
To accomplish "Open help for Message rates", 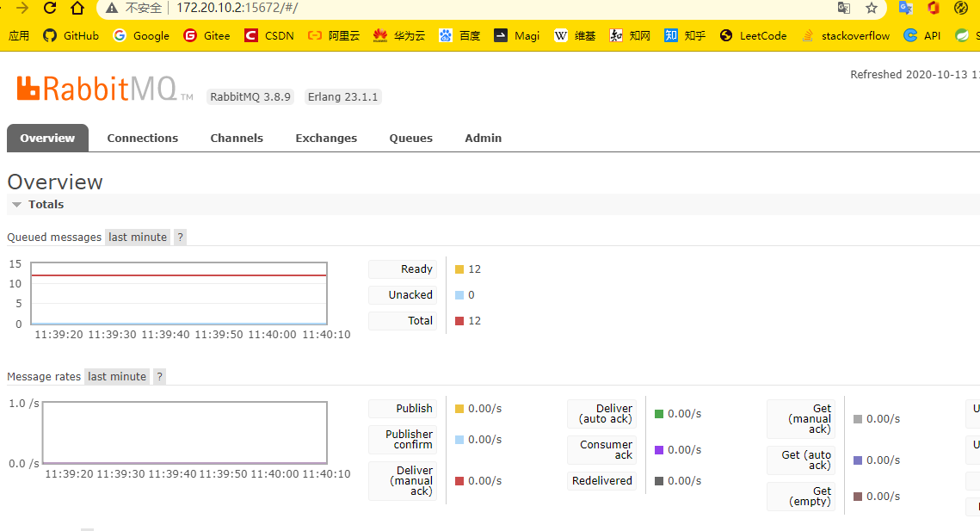I will 159,376.
